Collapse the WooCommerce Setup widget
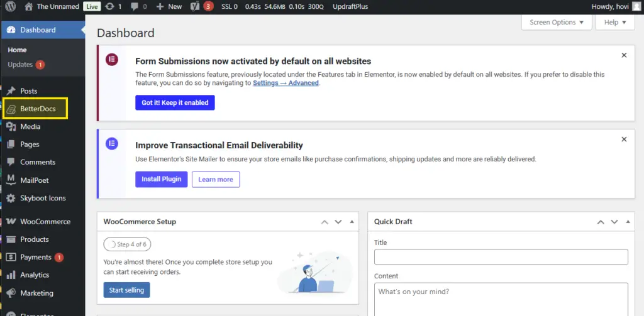The height and width of the screenshot is (316, 644). 352,222
